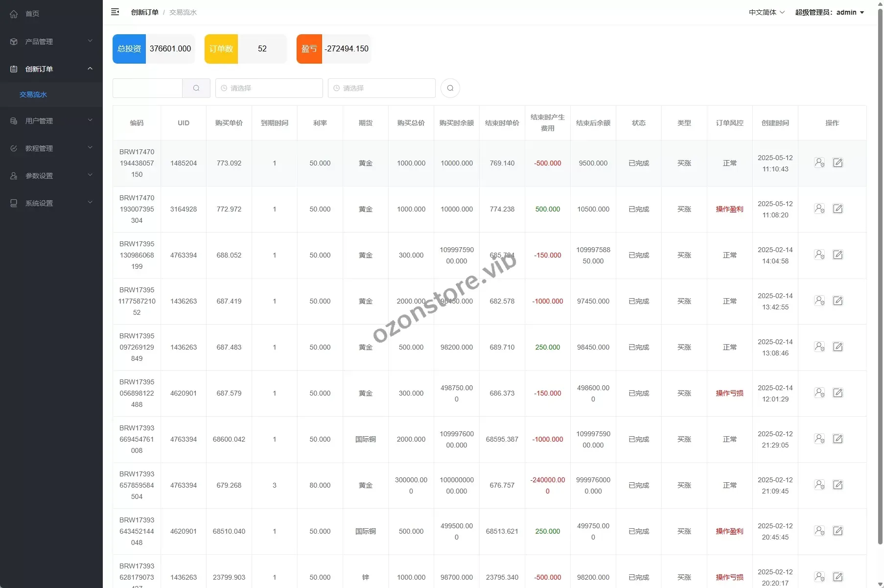Click user icon for order created 2025-02-14 14:04:58

(819, 255)
